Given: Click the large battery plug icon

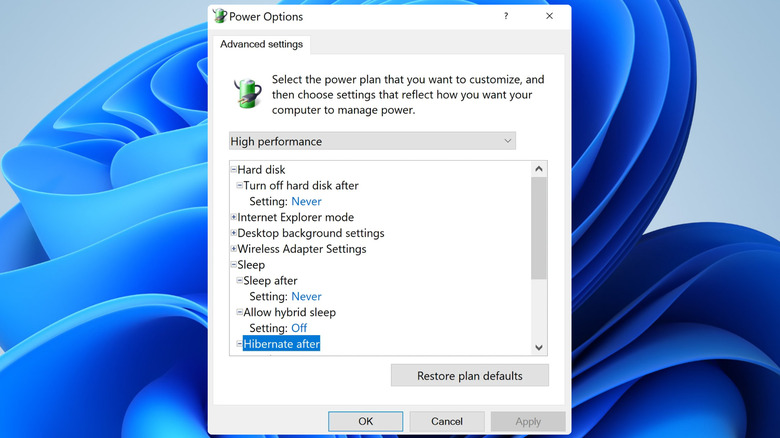Looking at the screenshot, I should (x=248, y=93).
